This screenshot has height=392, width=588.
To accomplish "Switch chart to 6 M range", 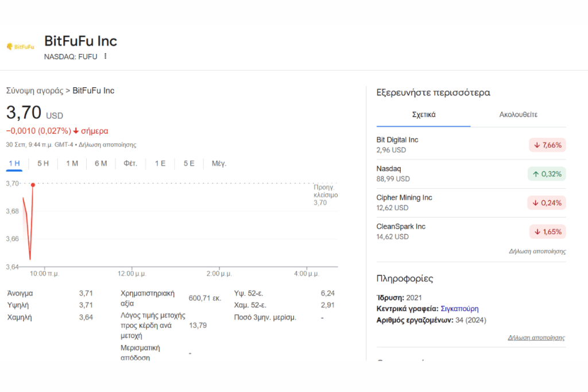I will pos(101,164).
